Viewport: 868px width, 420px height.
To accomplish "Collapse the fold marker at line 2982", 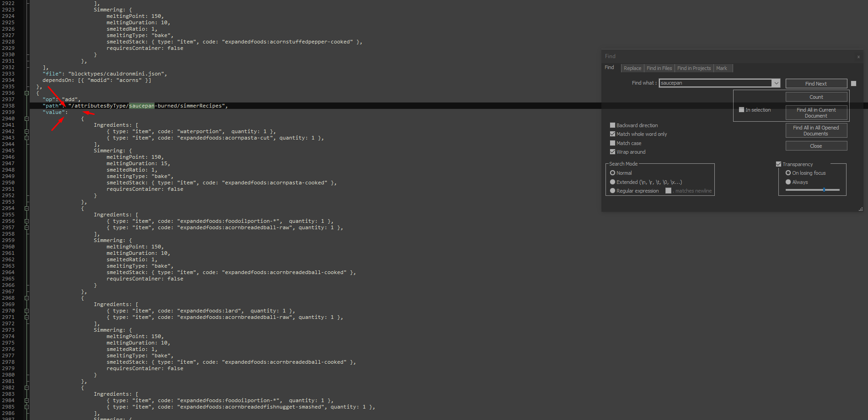I will pos(27,388).
